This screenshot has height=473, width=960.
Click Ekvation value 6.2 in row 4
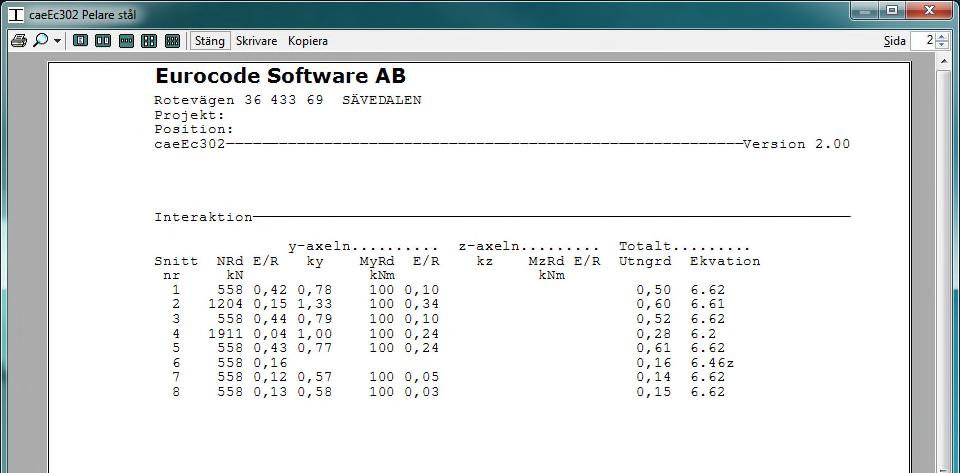pos(703,333)
